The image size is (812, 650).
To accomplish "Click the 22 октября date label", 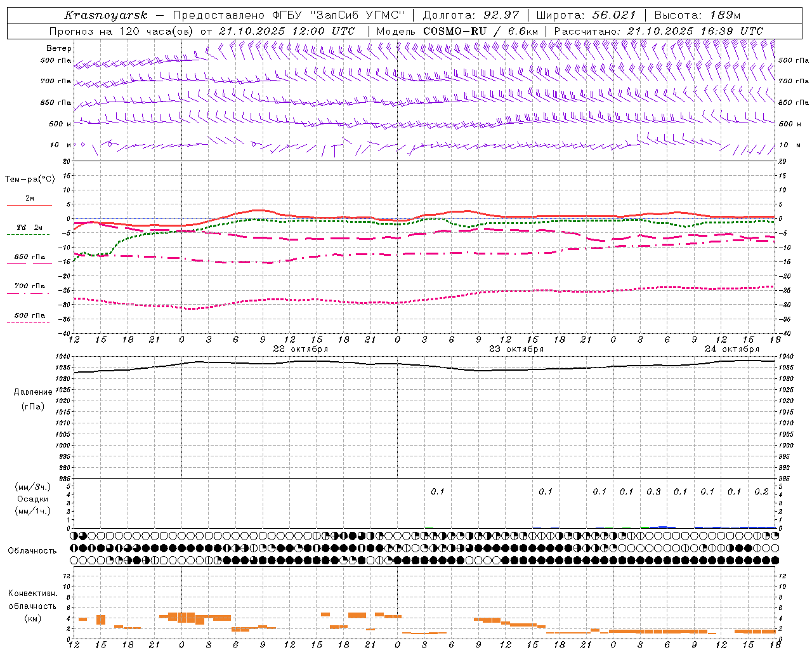I will [x=301, y=349].
